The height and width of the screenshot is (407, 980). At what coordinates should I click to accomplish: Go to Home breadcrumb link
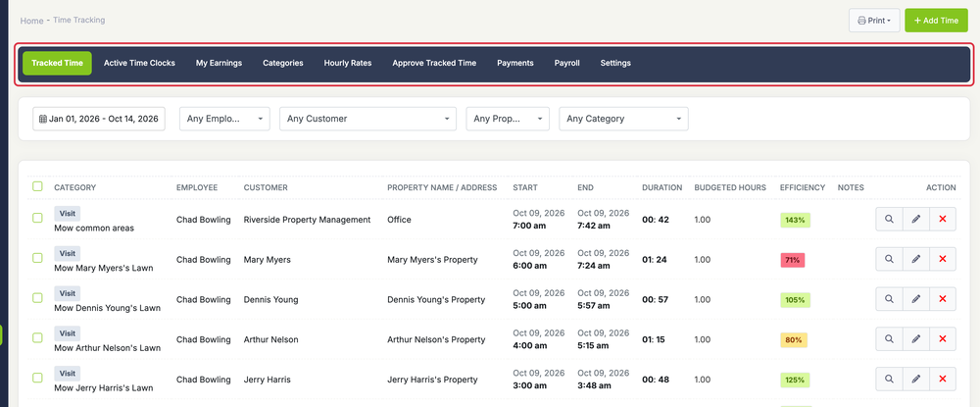point(32,21)
